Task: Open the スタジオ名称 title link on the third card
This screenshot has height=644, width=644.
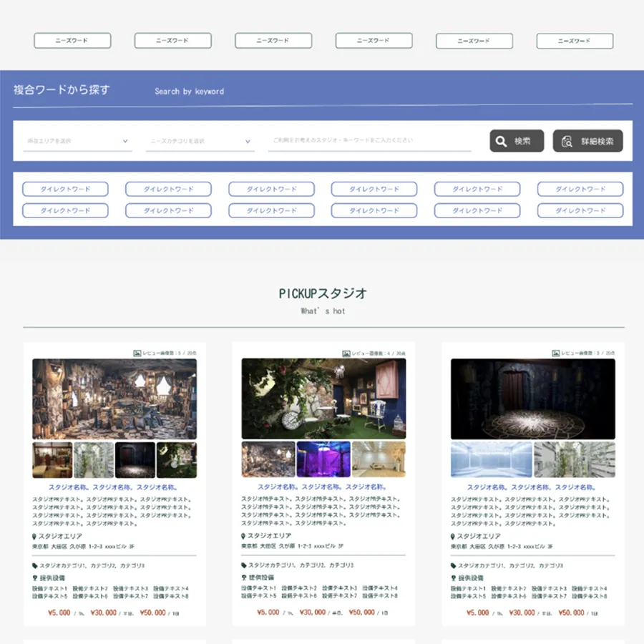Action: click(533, 487)
